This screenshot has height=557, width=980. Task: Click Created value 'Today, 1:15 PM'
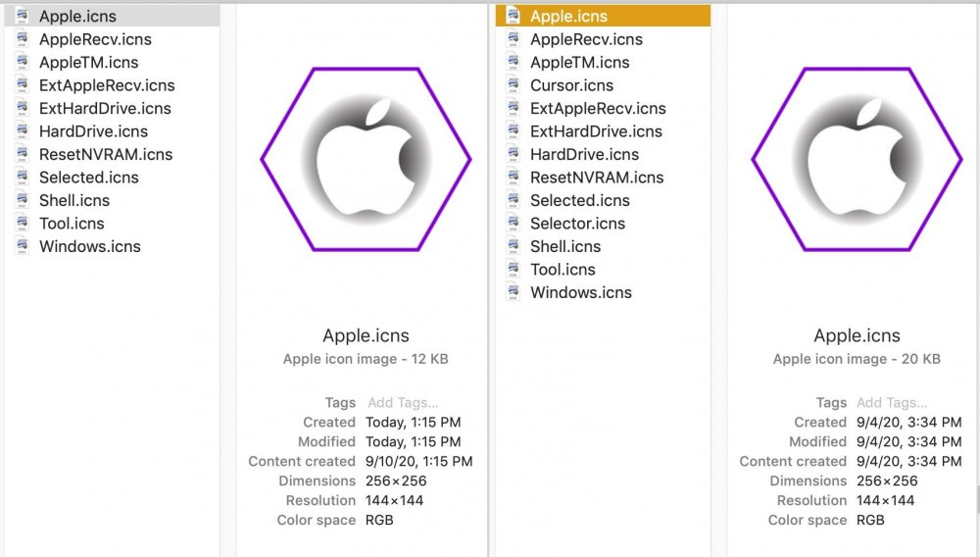(414, 423)
